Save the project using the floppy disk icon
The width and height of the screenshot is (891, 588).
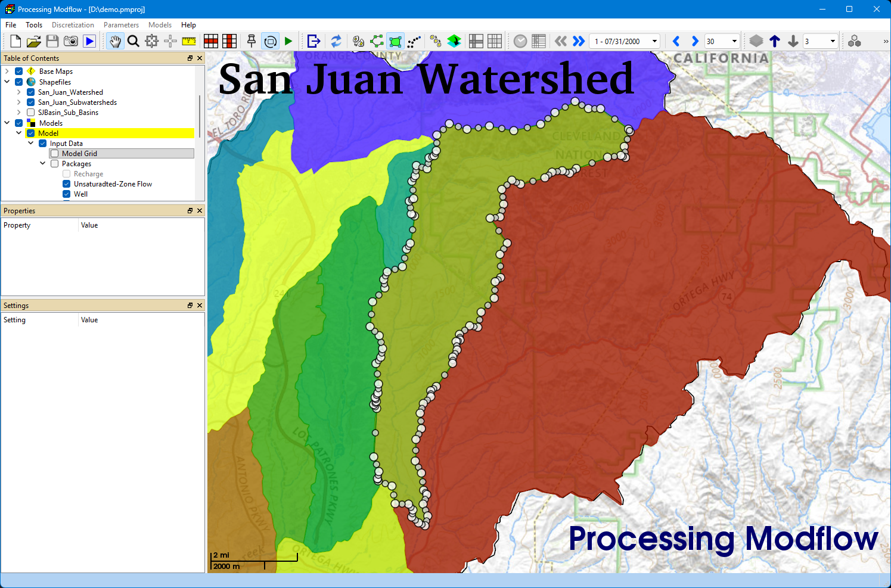(x=52, y=41)
